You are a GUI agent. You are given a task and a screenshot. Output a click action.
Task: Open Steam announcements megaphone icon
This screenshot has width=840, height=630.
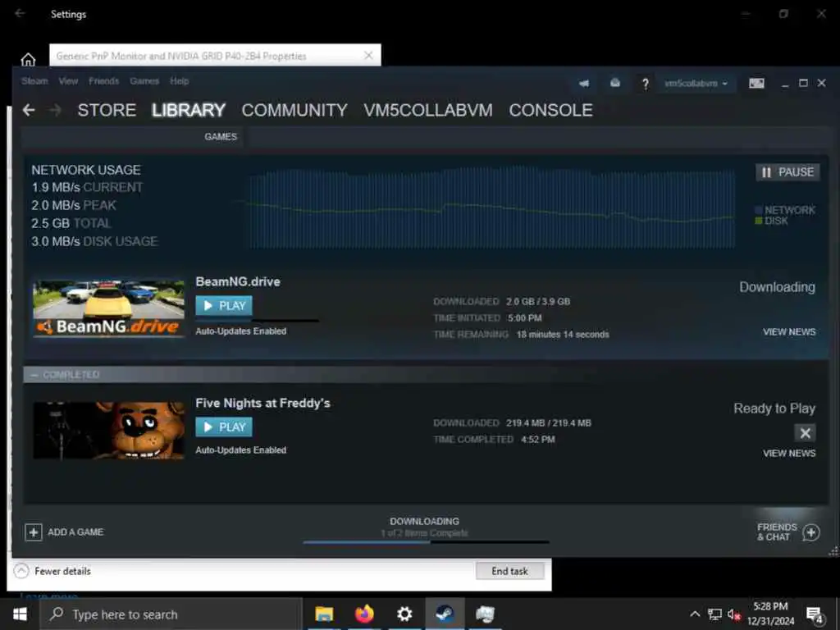click(584, 83)
